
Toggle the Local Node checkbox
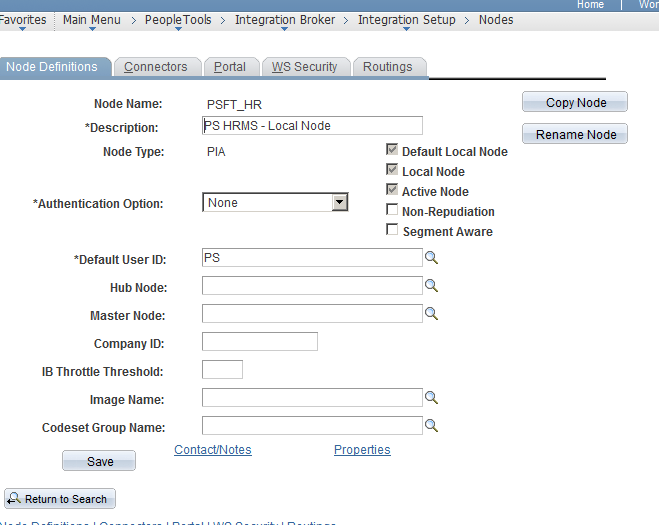(392, 169)
